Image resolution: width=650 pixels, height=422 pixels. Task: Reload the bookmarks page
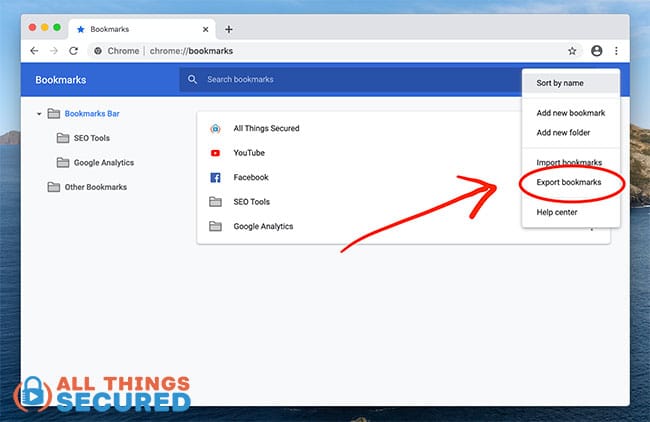pos(73,50)
